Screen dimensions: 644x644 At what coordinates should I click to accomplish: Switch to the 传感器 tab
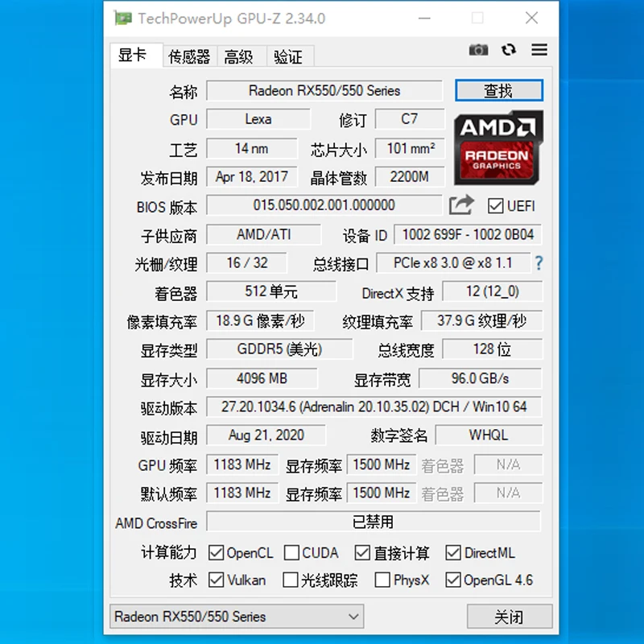189,56
